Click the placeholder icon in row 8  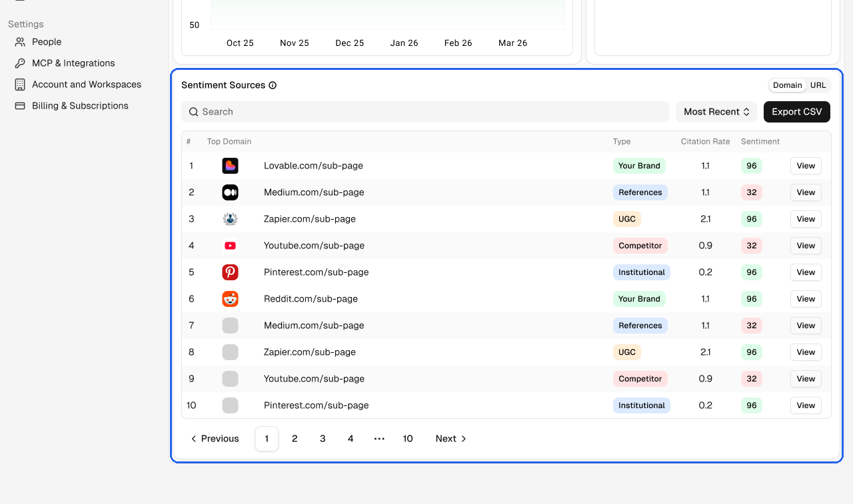(230, 352)
